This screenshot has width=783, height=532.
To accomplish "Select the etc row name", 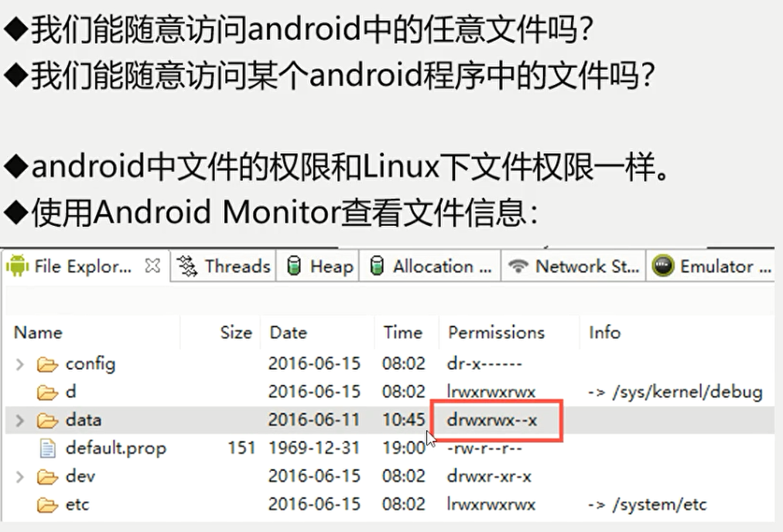I will pyautogui.click(x=77, y=505).
